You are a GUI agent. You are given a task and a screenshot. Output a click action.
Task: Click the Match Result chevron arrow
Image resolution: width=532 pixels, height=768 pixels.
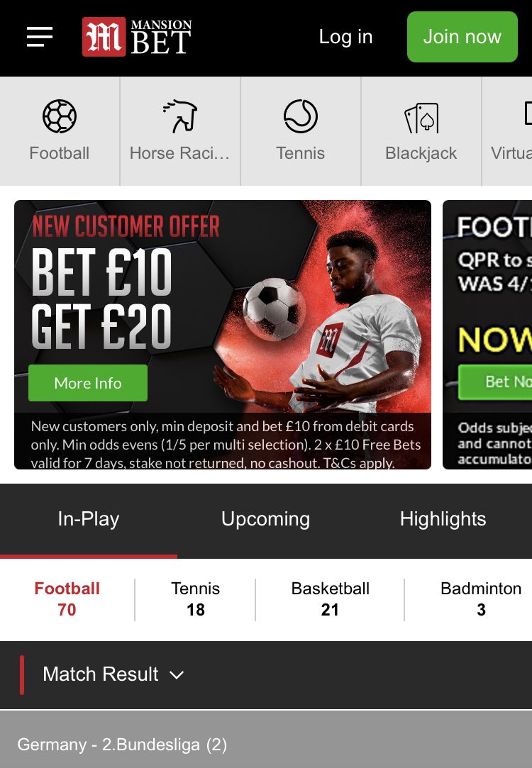177,675
